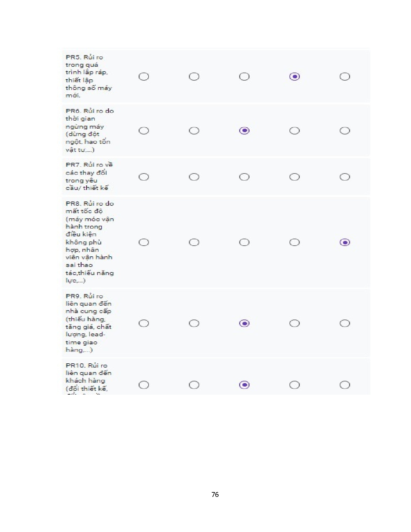Select the fifth radio option for PR7
The image size is (411, 532).
click(x=345, y=177)
